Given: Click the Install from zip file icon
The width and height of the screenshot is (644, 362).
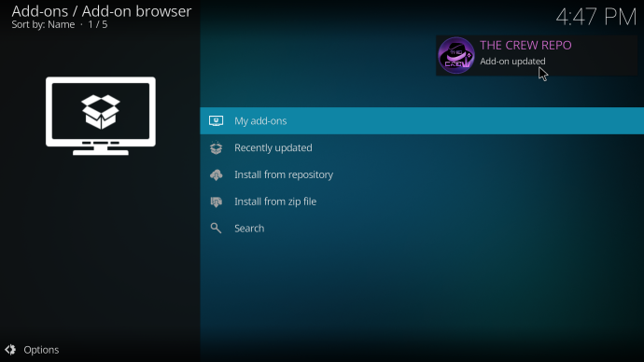Looking at the screenshot, I should 216,202.
